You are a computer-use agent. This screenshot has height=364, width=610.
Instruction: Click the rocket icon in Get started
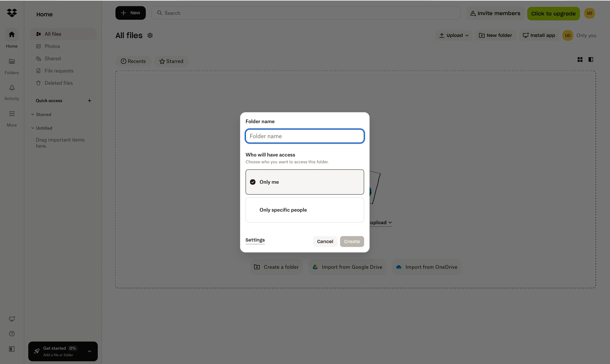pos(37,351)
